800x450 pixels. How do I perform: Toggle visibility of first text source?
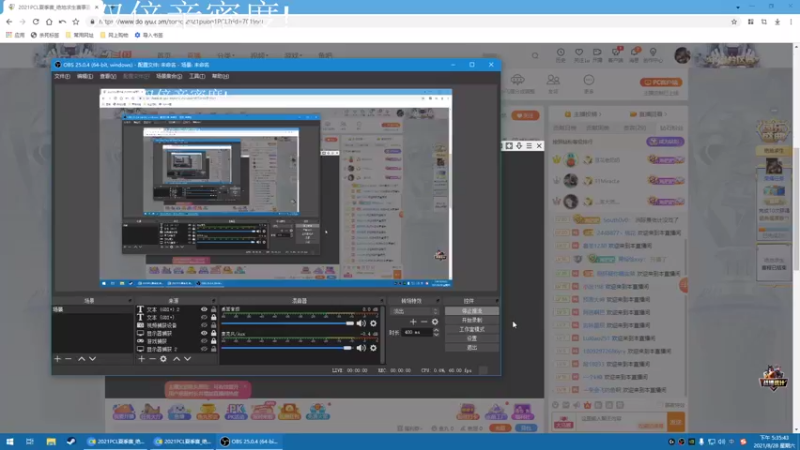point(204,309)
